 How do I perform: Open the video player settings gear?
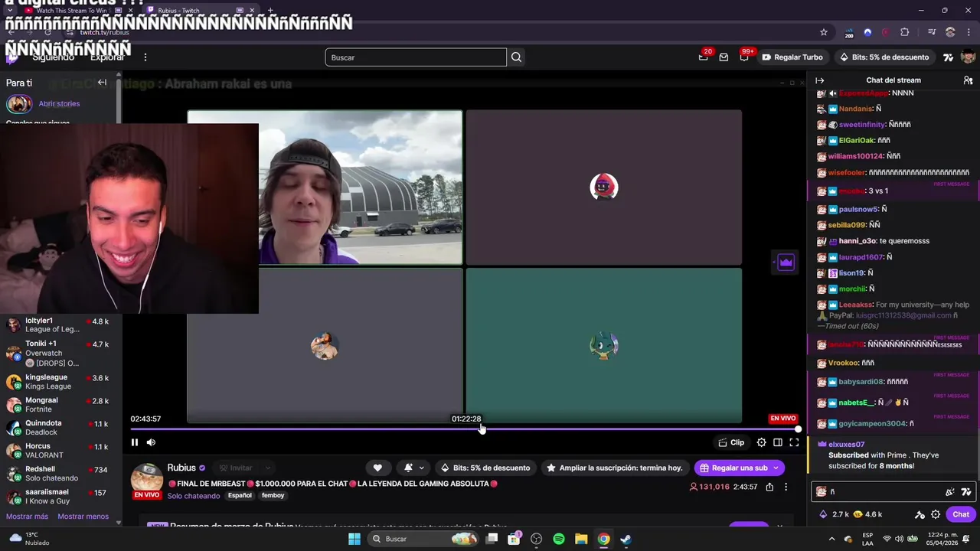click(761, 442)
